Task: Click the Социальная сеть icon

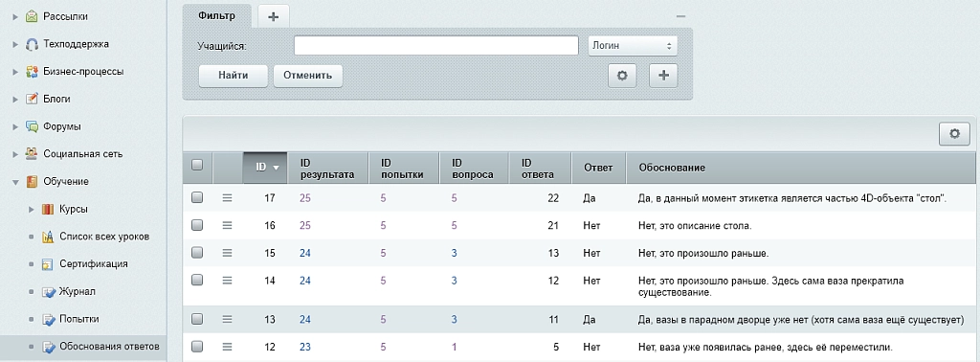Action: point(32,154)
